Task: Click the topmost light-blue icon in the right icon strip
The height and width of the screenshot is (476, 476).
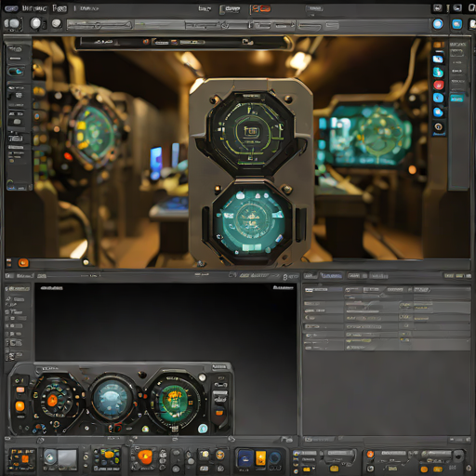Action: (438, 59)
